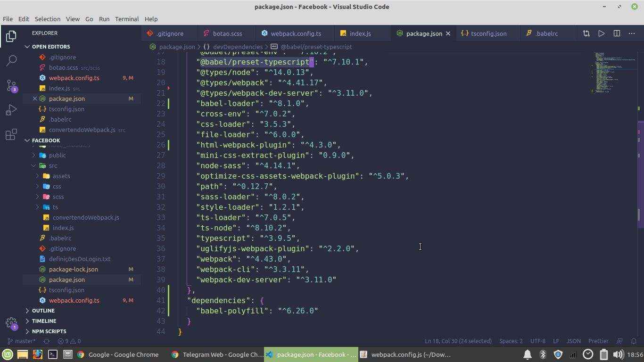Click the feedback icon in status bar
The image size is (644, 362).
pyautogui.click(x=620, y=341)
